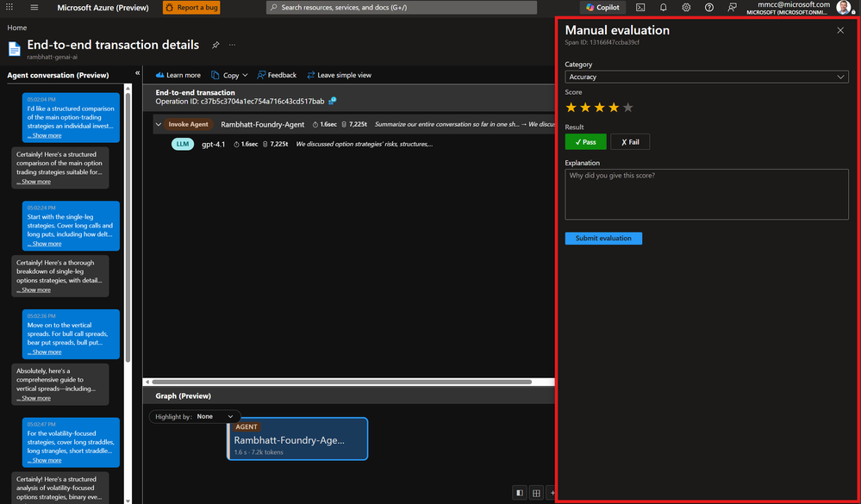This screenshot has width=861, height=504.
Task: Show more of the structured comparison reply
Action: [34, 182]
